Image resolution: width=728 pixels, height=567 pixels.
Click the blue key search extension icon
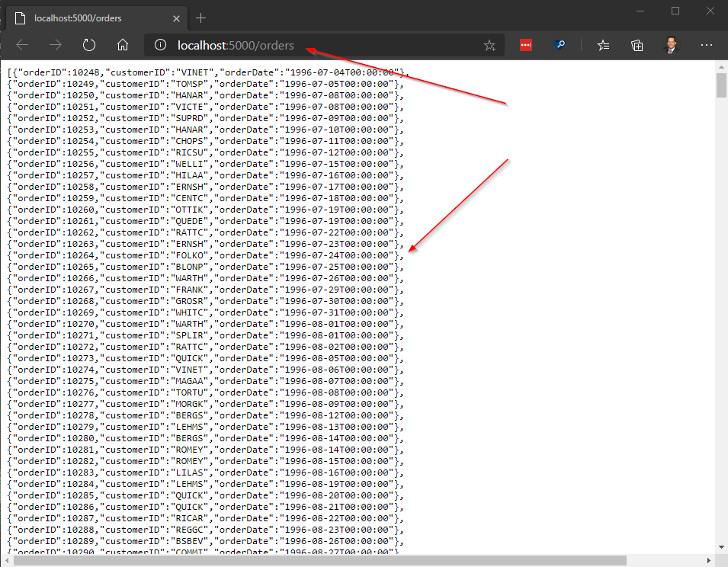(560, 45)
